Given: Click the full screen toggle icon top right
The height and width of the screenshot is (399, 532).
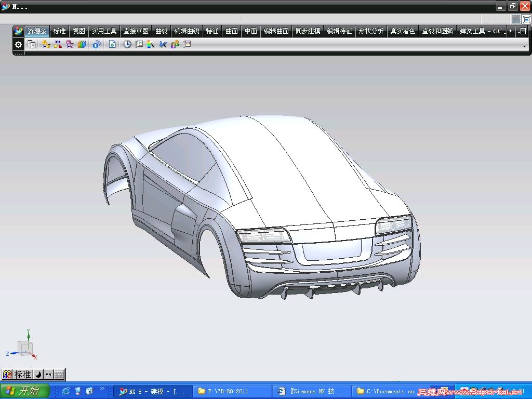Looking at the screenshot, I should [527, 20].
